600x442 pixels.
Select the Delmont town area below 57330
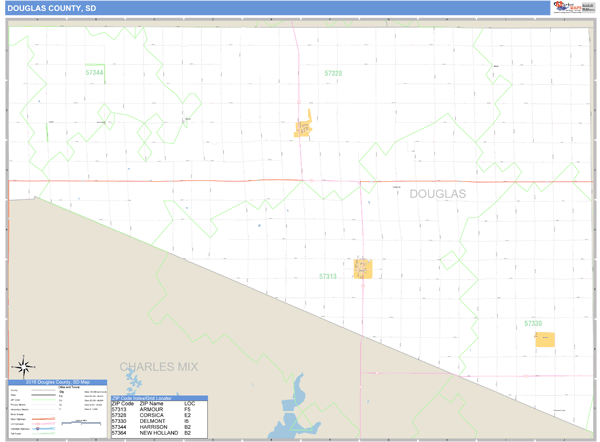coord(545,339)
